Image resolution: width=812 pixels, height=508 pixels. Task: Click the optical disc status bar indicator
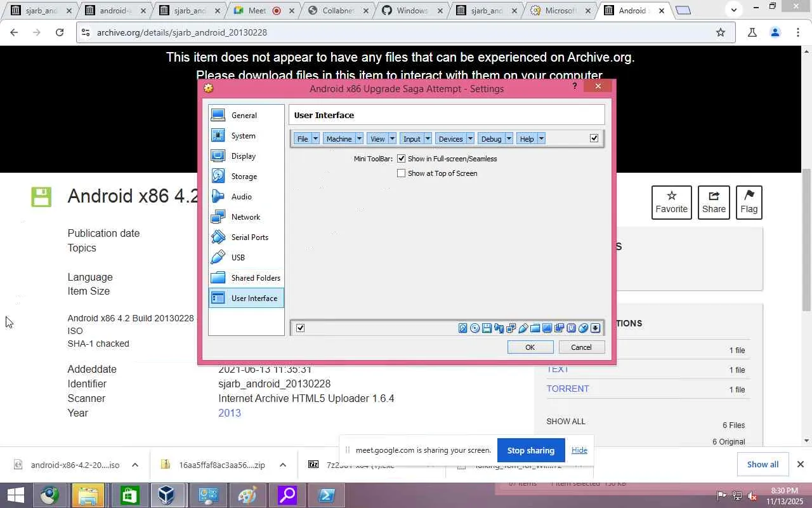(x=475, y=328)
